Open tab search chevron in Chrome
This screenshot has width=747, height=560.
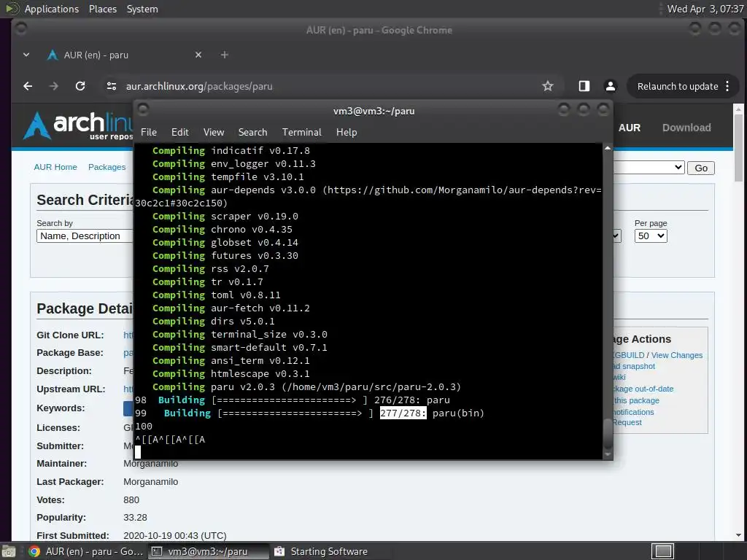tap(26, 55)
